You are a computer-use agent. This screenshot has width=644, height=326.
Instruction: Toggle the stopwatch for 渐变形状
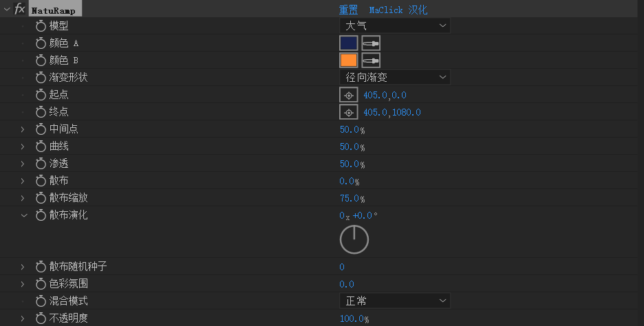pos(41,78)
